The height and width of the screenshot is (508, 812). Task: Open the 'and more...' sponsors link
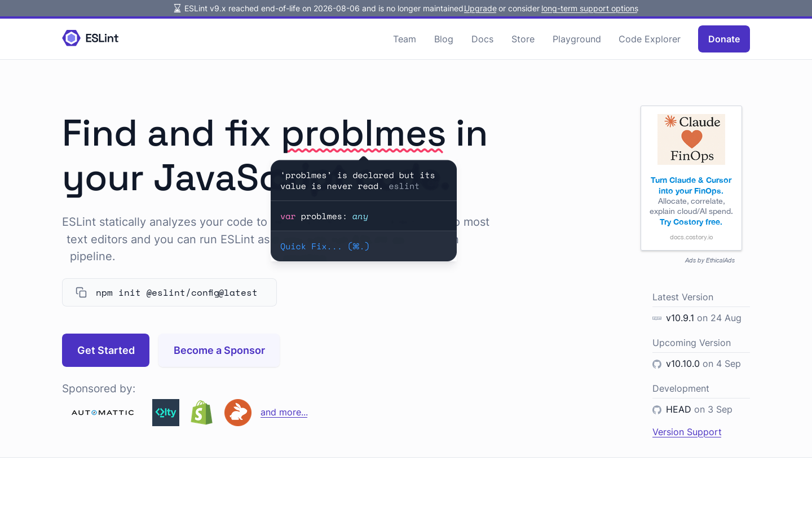tap(284, 412)
